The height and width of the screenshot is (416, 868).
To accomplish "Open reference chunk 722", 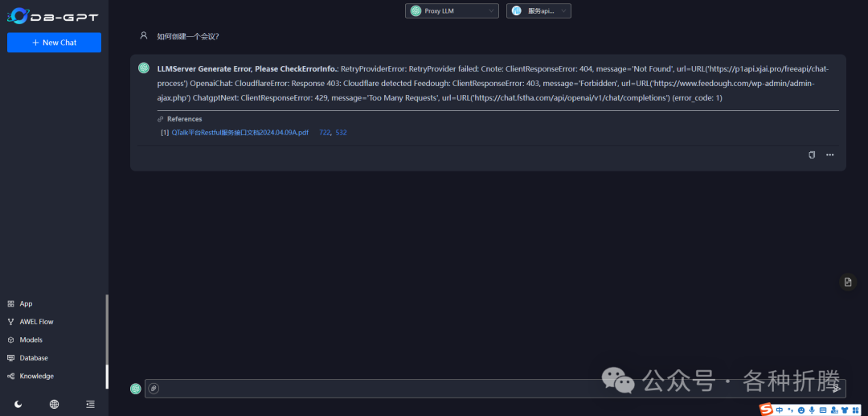I will point(325,133).
